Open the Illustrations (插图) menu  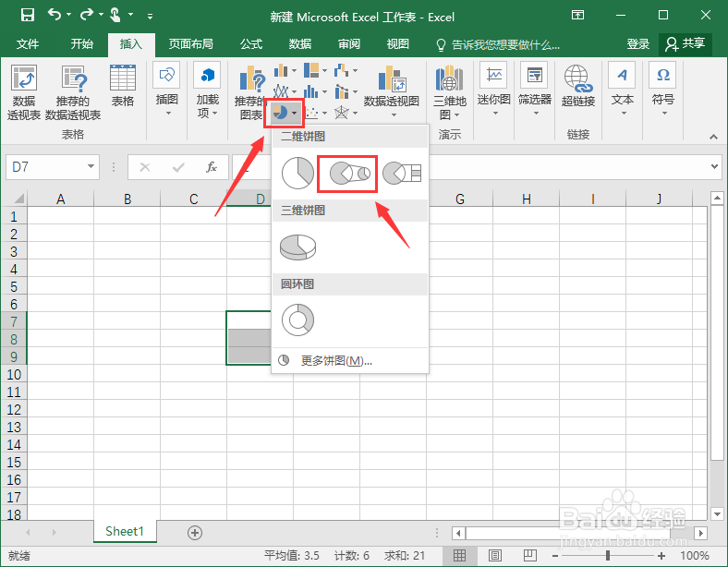[166, 90]
